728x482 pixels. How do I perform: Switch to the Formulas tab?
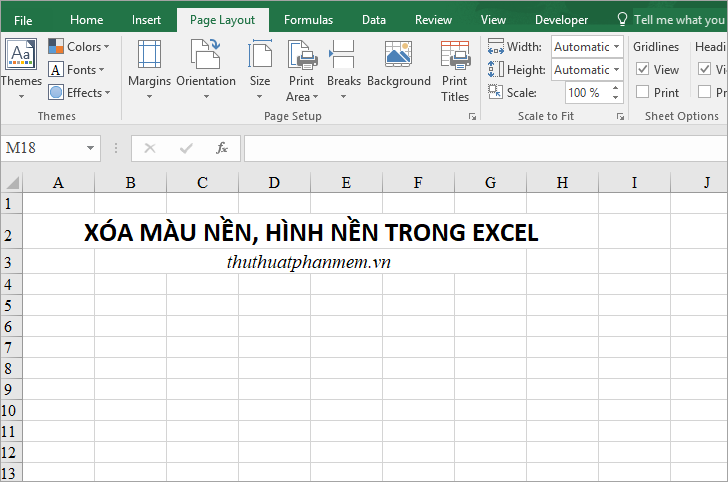[x=308, y=20]
